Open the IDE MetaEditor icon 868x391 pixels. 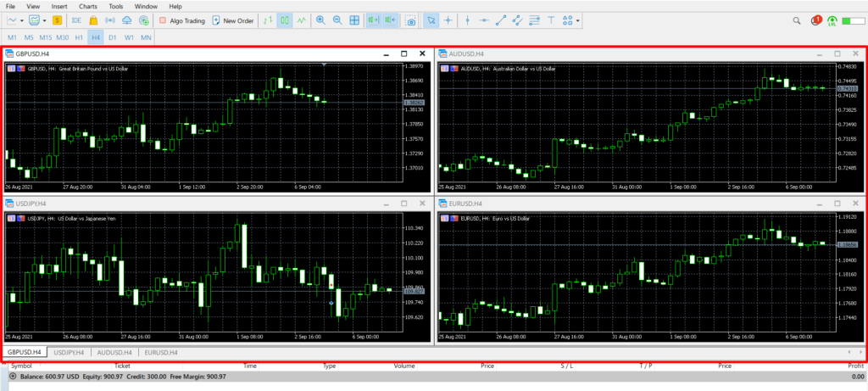click(77, 20)
